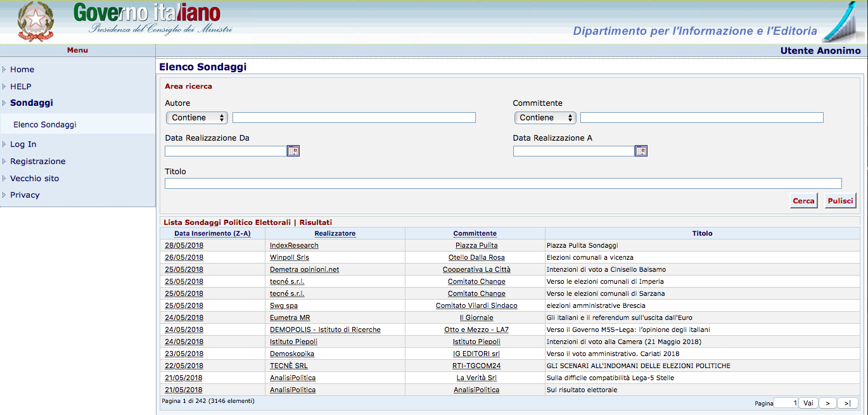The image size is (868, 415).
Task: Sort table by Committente column header
Action: tap(475, 233)
